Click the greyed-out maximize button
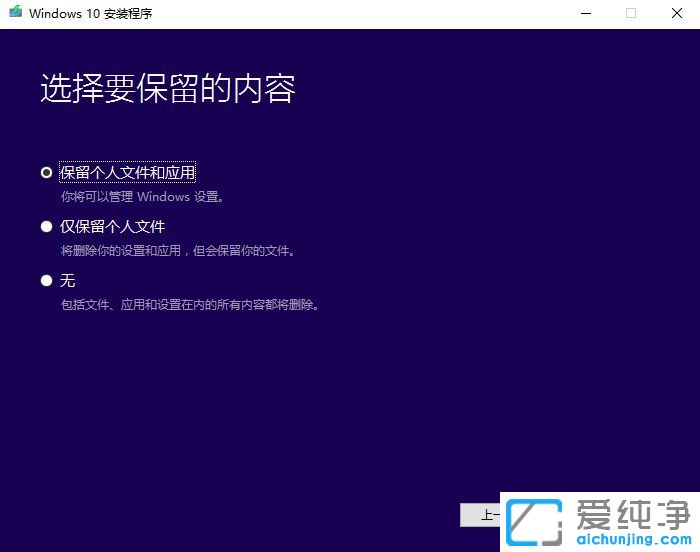This screenshot has width=700, height=552. 631,14
